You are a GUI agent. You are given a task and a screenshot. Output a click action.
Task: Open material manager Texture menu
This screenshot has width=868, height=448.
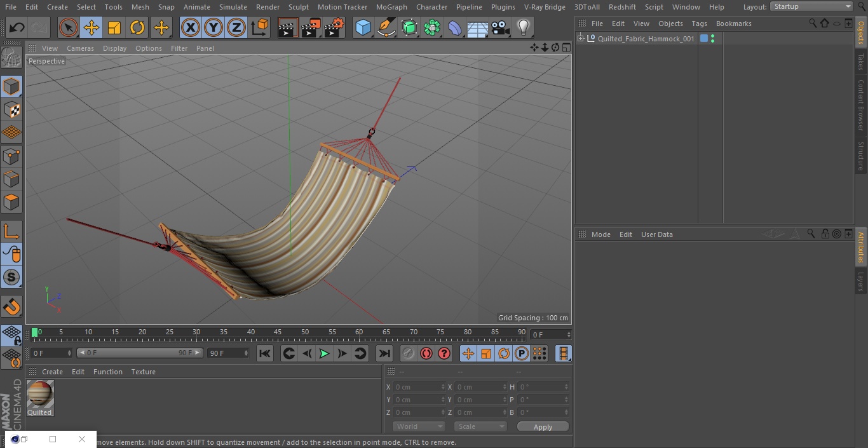[x=143, y=372]
